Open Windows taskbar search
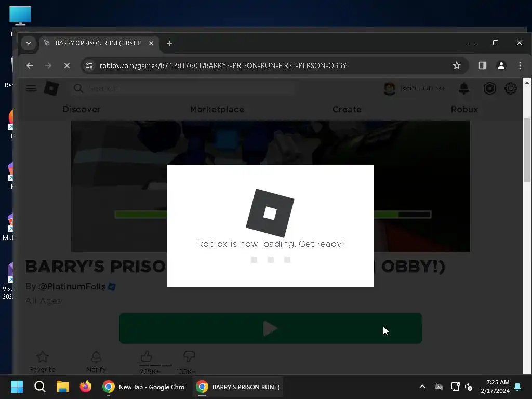This screenshot has width=532, height=399. pyautogui.click(x=39, y=387)
